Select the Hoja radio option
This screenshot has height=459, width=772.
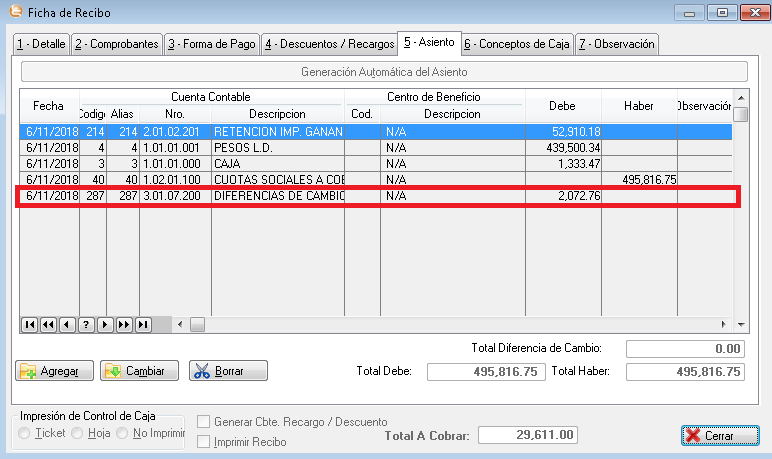pos(78,434)
